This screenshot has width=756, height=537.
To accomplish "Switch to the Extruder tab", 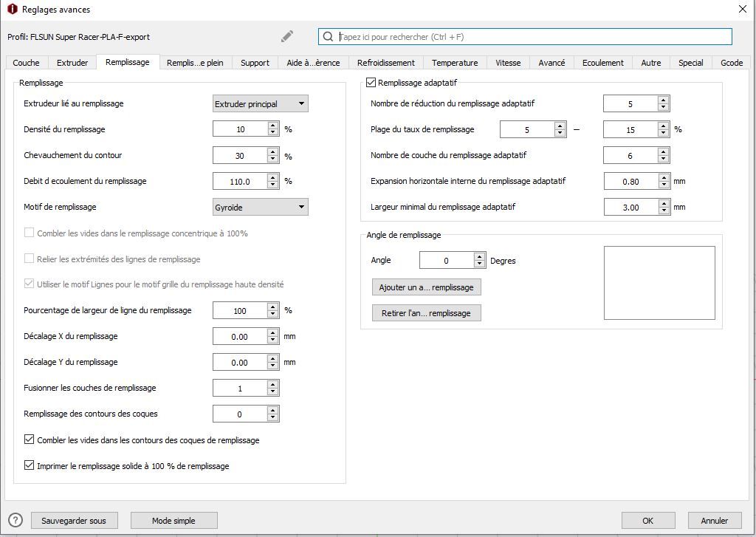I will click(x=72, y=63).
